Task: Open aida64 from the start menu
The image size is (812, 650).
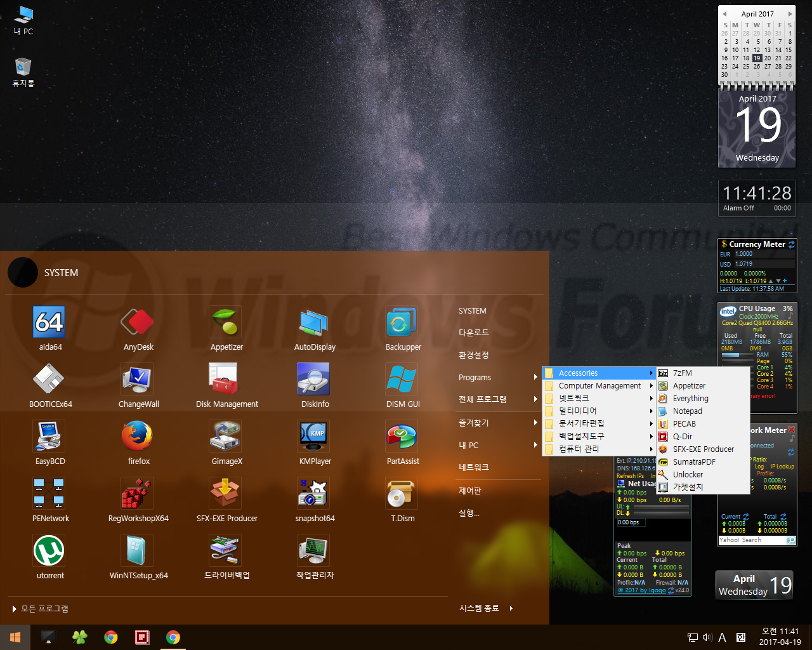Action: tap(50, 329)
